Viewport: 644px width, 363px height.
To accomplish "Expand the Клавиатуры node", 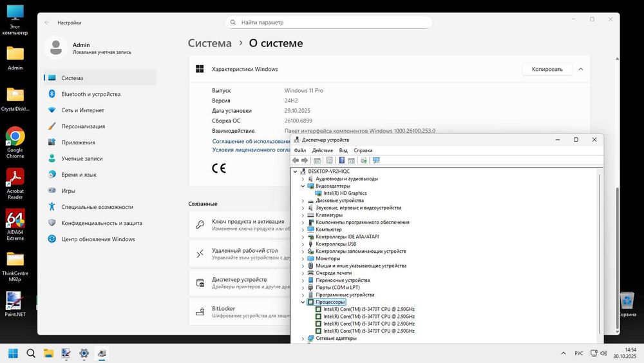I will [x=303, y=215].
